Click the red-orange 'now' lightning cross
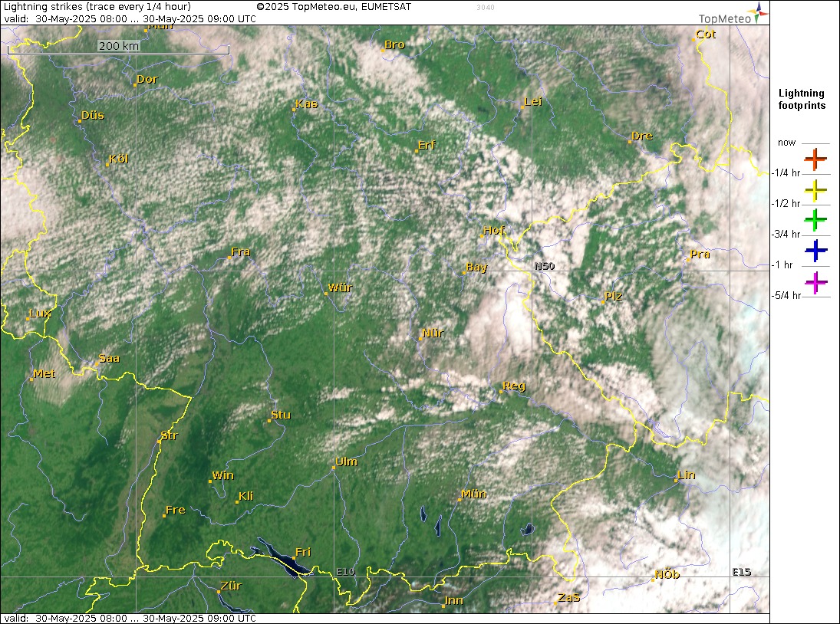The width and height of the screenshot is (840, 624). 815,159
